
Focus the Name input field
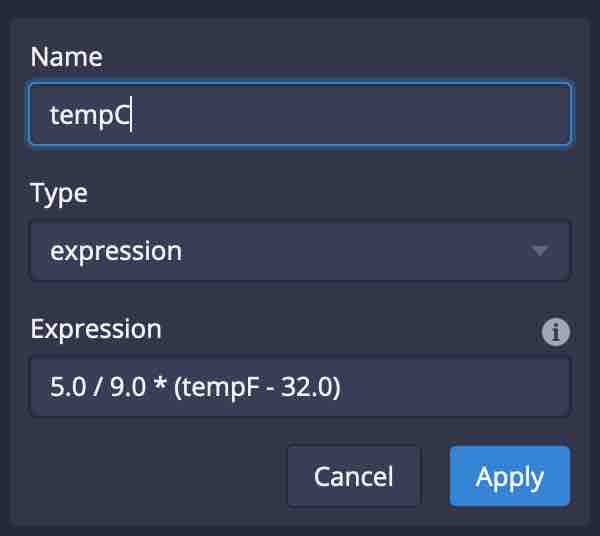point(300,115)
